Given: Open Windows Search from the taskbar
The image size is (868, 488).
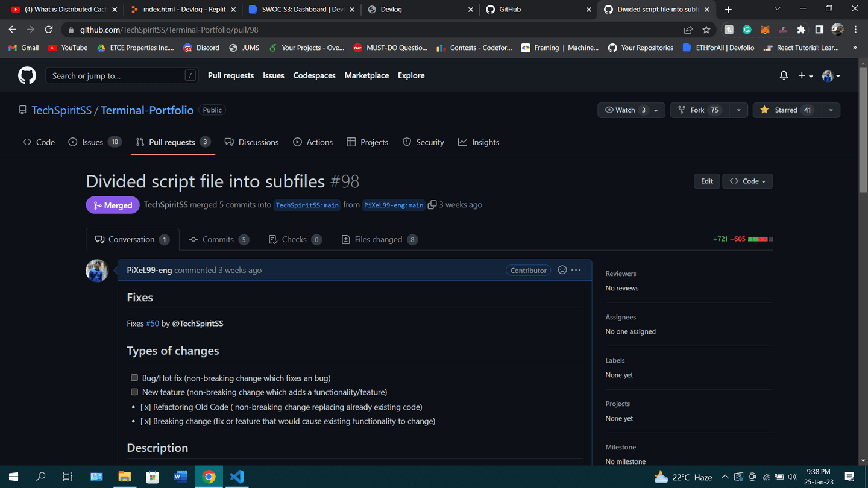Looking at the screenshot, I should 40,477.
